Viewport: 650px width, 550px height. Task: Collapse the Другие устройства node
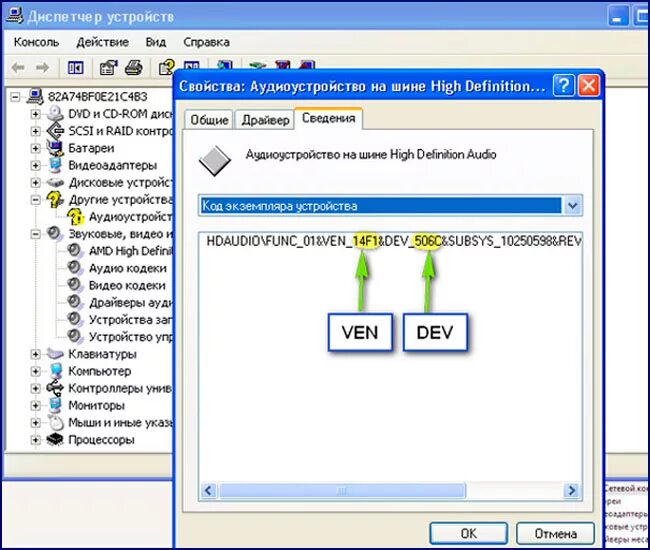36,200
